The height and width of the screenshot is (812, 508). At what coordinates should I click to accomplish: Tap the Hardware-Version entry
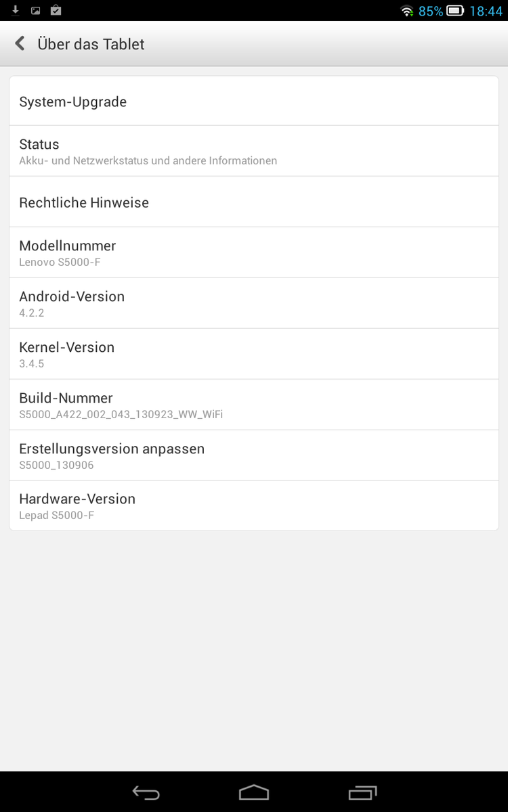pyautogui.click(x=254, y=505)
